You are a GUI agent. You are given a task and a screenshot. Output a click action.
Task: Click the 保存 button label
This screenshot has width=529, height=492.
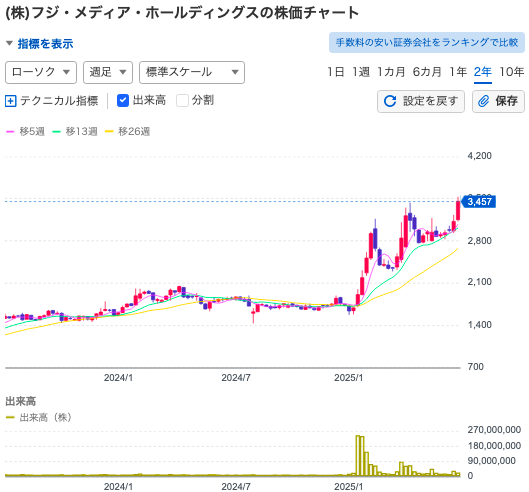point(506,101)
